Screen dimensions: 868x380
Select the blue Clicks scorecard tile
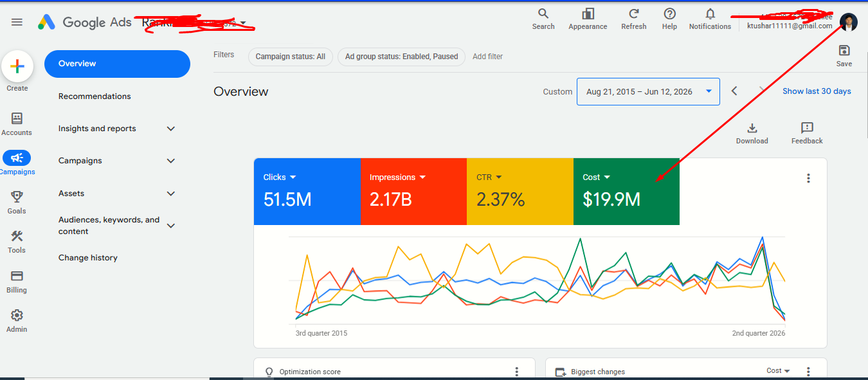pos(307,192)
